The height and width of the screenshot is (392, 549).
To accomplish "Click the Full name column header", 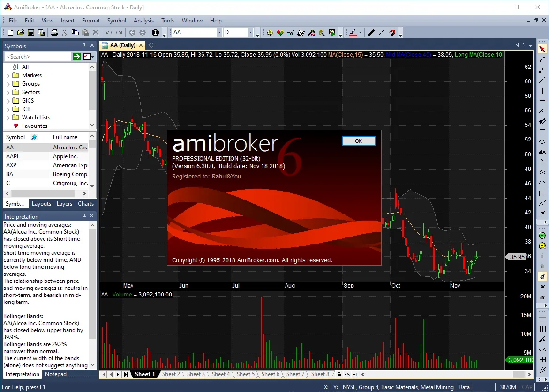I will [69, 137].
